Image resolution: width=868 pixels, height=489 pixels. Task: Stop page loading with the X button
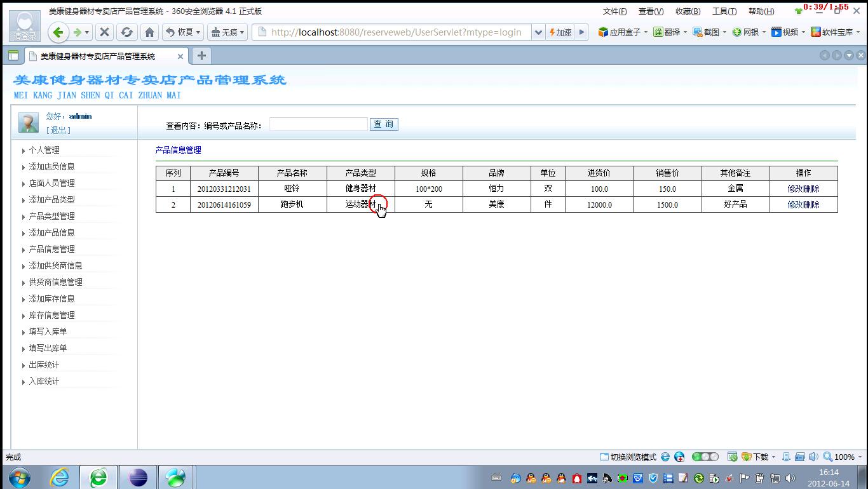pyautogui.click(x=105, y=32)
